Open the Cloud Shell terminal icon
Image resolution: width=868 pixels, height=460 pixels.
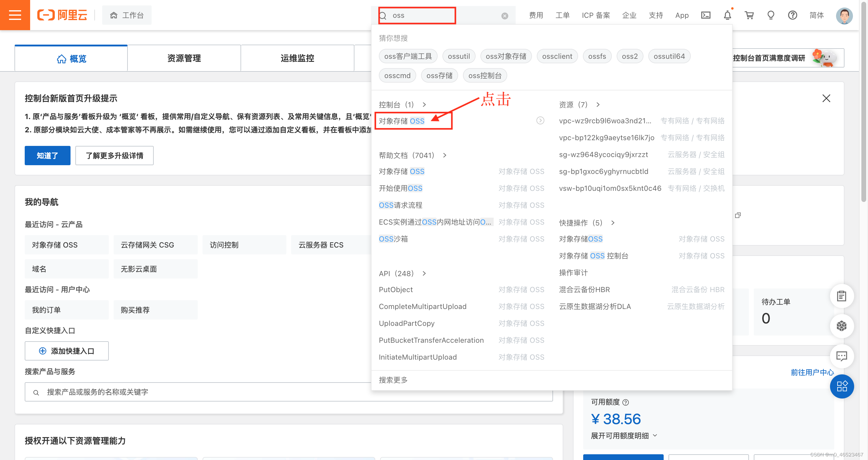(x=706, y=15)
